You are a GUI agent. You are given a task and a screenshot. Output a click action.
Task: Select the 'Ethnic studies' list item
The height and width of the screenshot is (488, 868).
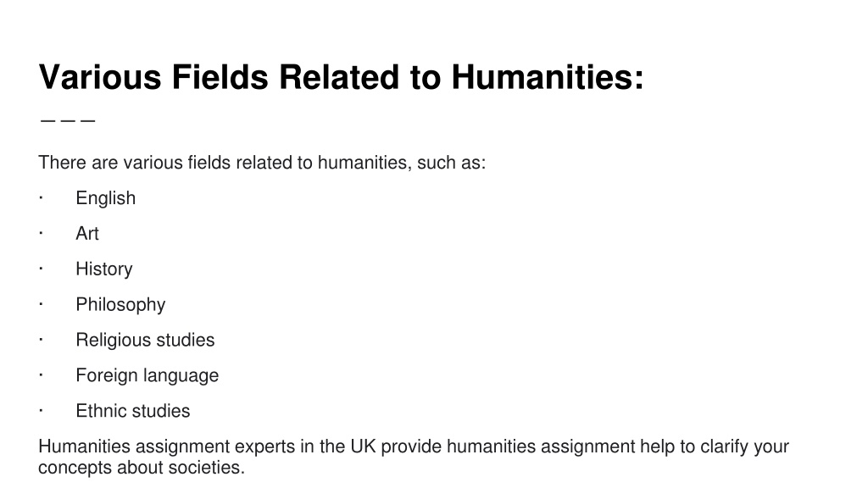click(132, 411)
